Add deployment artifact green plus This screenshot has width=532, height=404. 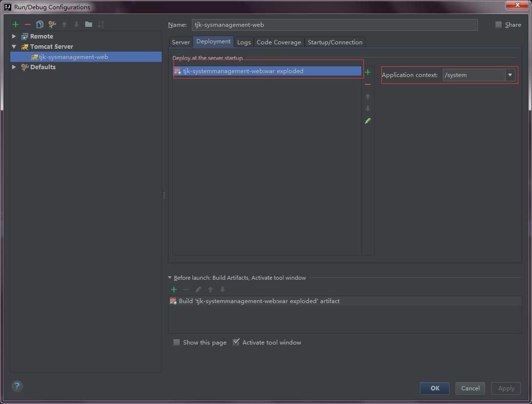click(x=368, y=72)
